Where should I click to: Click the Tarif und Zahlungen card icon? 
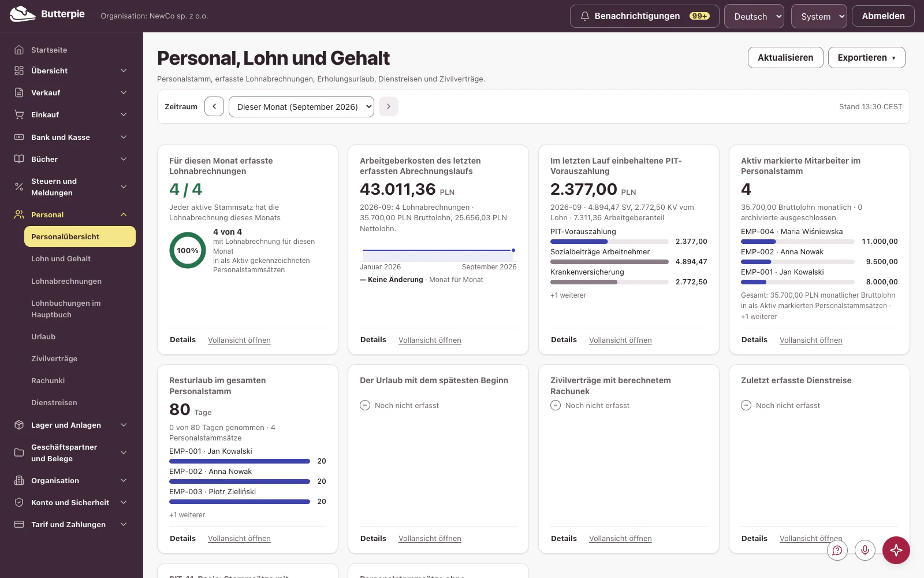click(x=19, y=524)
